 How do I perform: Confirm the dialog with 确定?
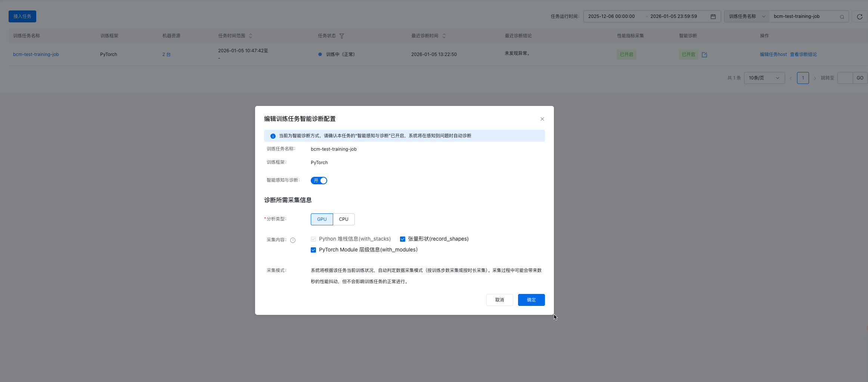point(531,300)
